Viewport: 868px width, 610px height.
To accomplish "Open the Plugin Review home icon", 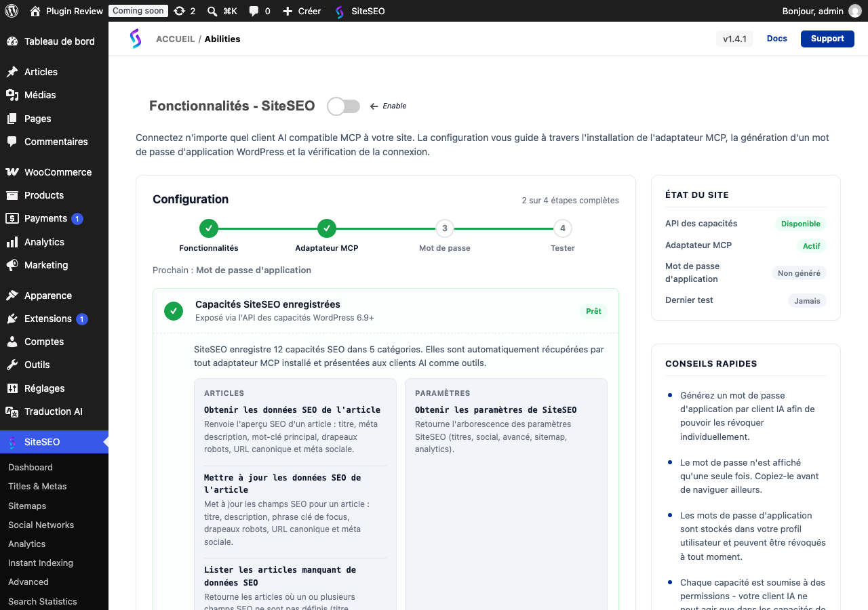I will (x=35, y=11).
